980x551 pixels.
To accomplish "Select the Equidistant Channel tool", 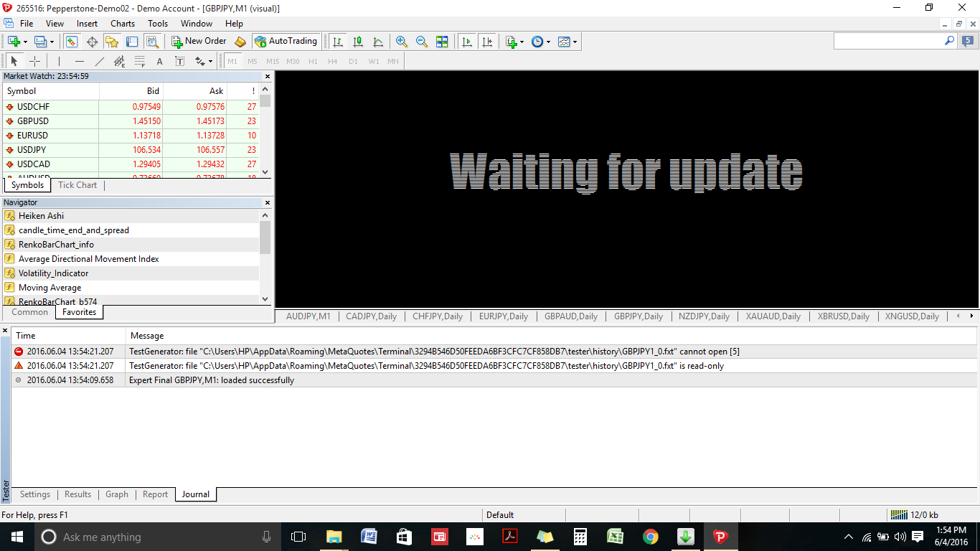I will (120, 61).
